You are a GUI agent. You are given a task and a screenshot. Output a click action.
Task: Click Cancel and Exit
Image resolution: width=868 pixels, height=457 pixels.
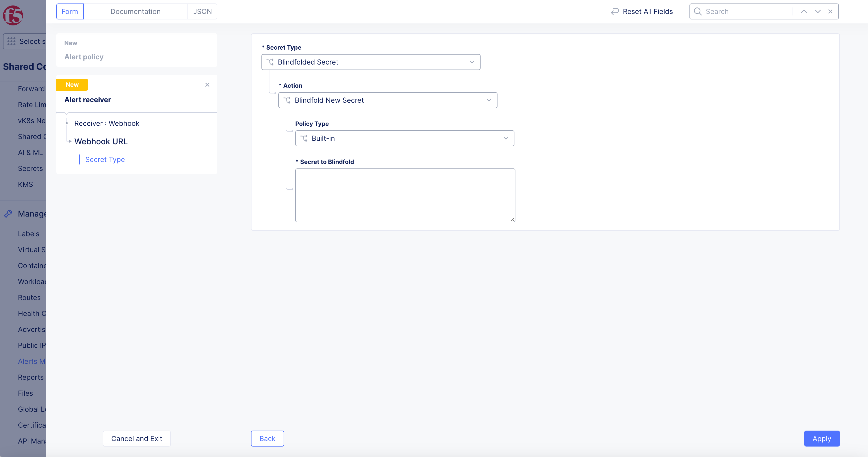click(x=136, y=439)
